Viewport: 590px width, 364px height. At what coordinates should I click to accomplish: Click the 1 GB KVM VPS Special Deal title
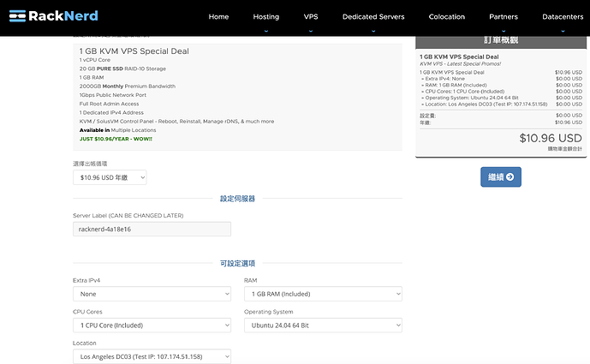(134, 51)
